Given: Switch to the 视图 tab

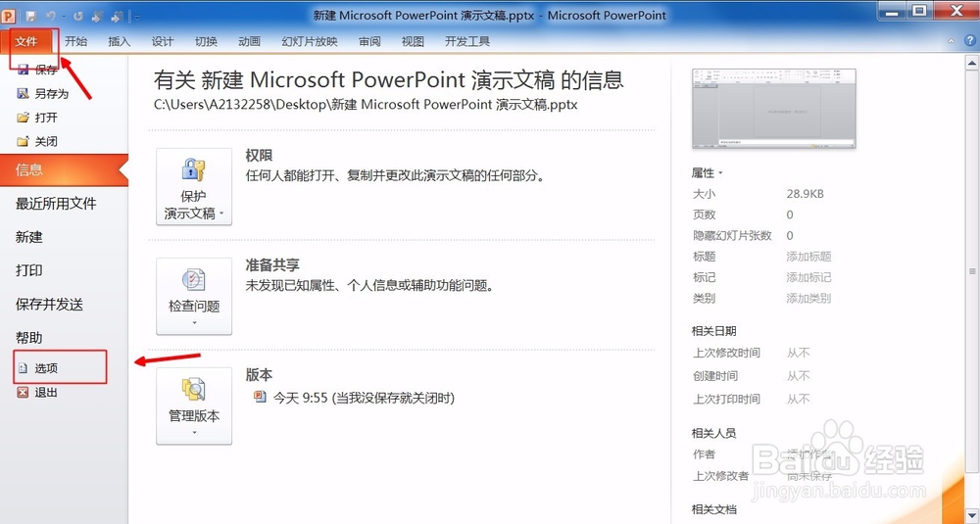Looking at the screenshot, I should 413,41.
